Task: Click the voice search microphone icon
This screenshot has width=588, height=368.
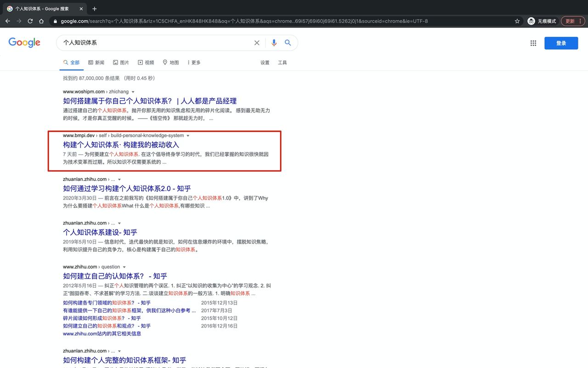Action: pos(274,43)
